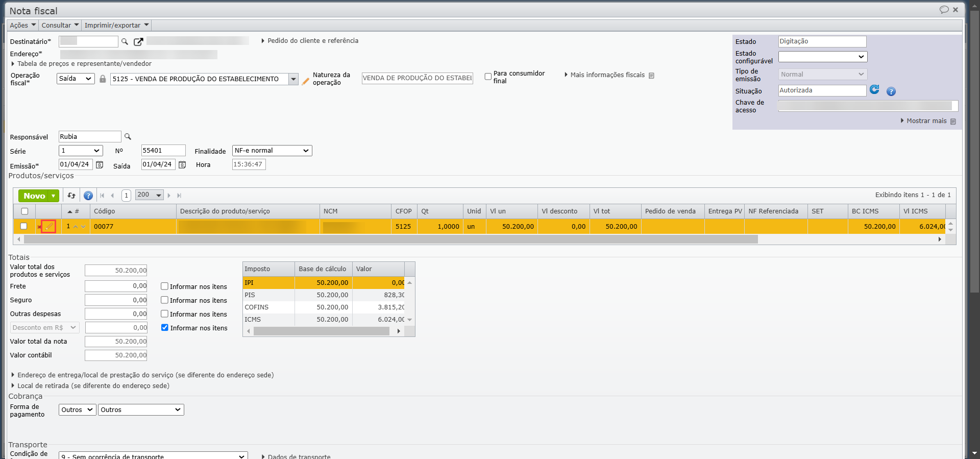Check Informar nos itens for Frete

164,286
